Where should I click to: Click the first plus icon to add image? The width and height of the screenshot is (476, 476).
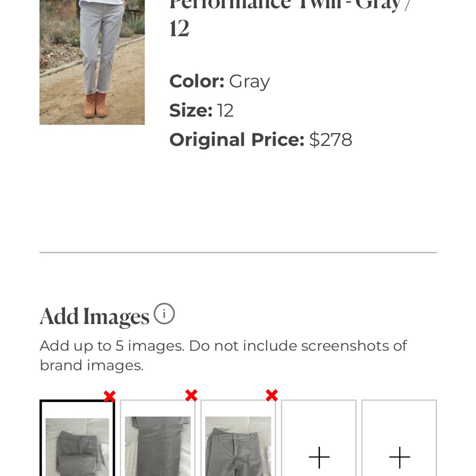click(x=318, y=457)
